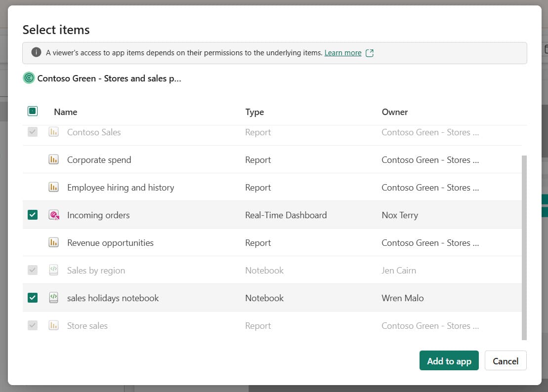Open the Learn more link

tap(342, 53)
